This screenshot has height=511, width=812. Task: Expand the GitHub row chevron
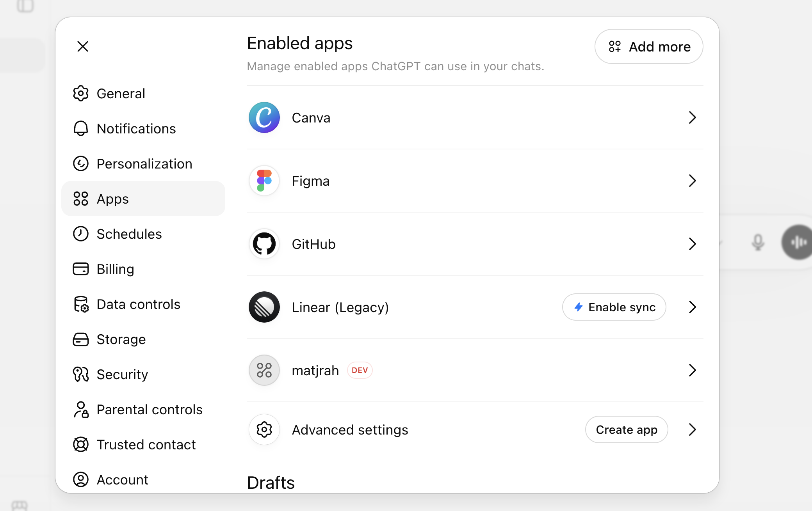tap(692, 244)
